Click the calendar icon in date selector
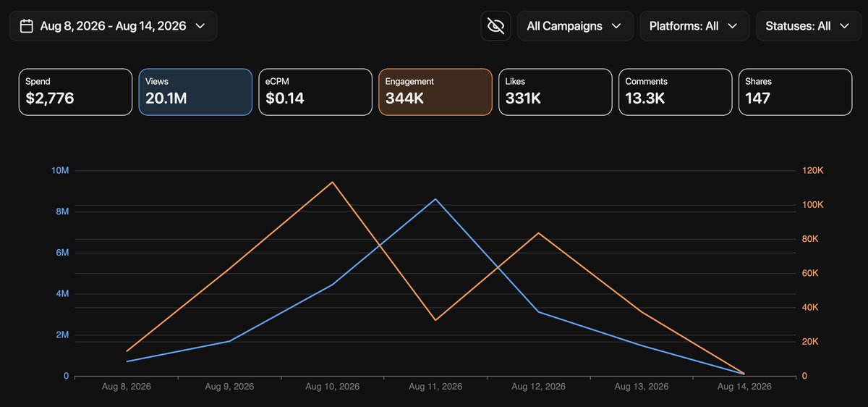This screenshot has width=868, height=407. (x=27, y=26)
